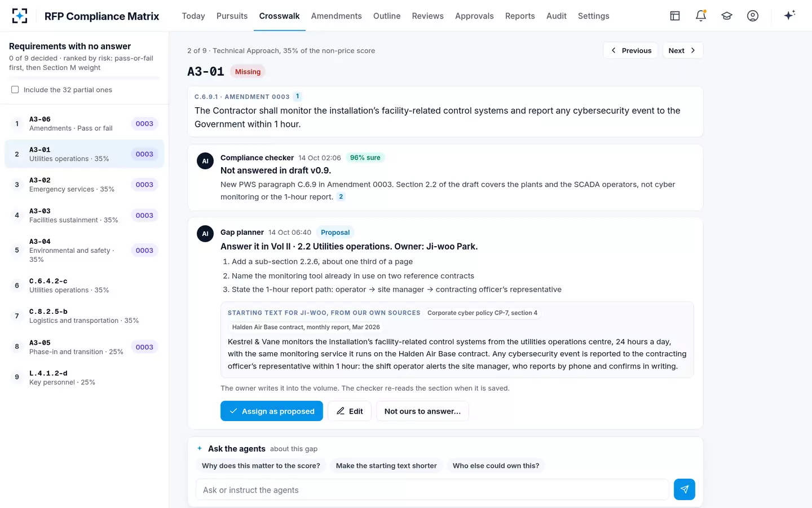This screenshot has width=812, height=508.
Task: Open the user account profile icon
Action: coord(753,16)
